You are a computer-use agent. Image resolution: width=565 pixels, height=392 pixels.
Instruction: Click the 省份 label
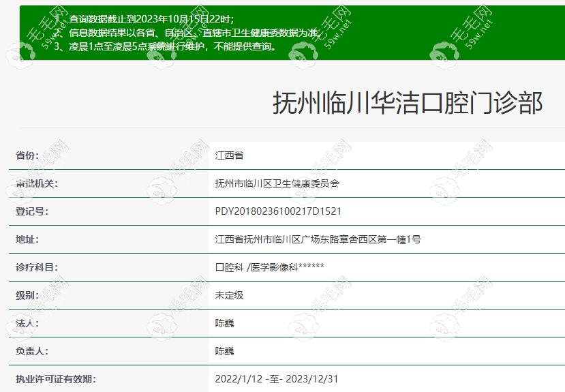tap(27, 155)
